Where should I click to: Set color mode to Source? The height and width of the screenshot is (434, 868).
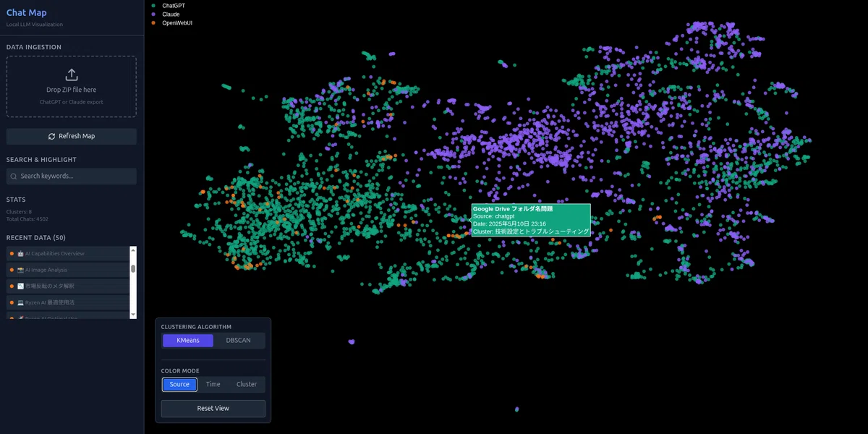click(x=179, y=384)
